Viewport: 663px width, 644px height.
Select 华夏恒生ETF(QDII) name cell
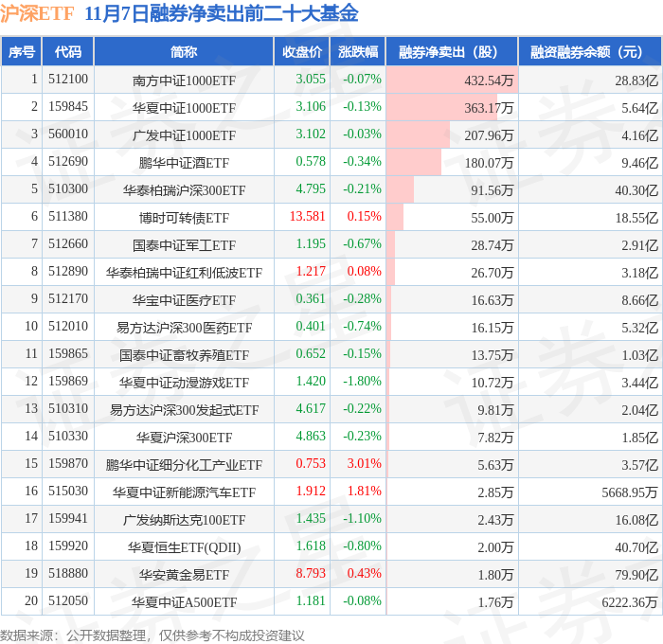184,547
